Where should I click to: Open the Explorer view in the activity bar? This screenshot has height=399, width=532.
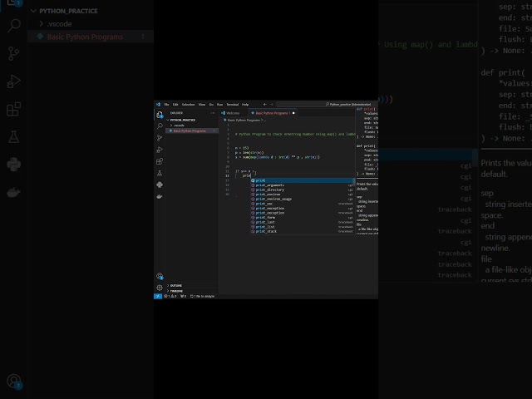pos(160,115)
